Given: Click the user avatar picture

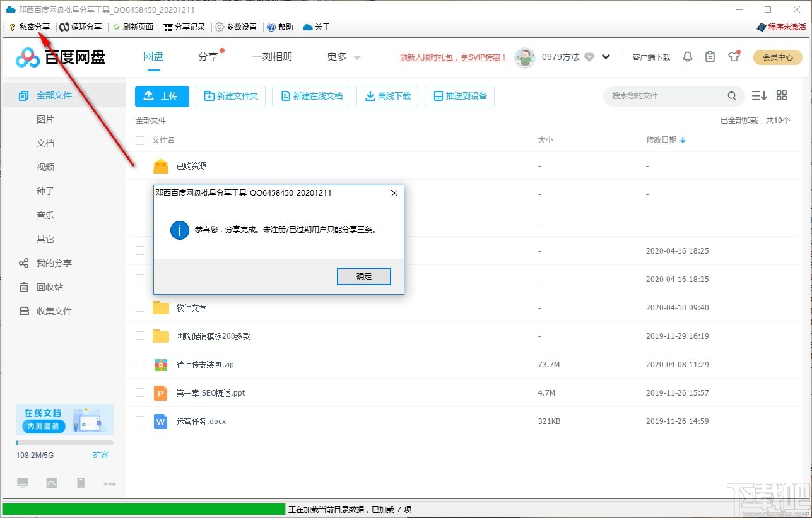Looking at the screenshot, I should [x=525, y=57].
